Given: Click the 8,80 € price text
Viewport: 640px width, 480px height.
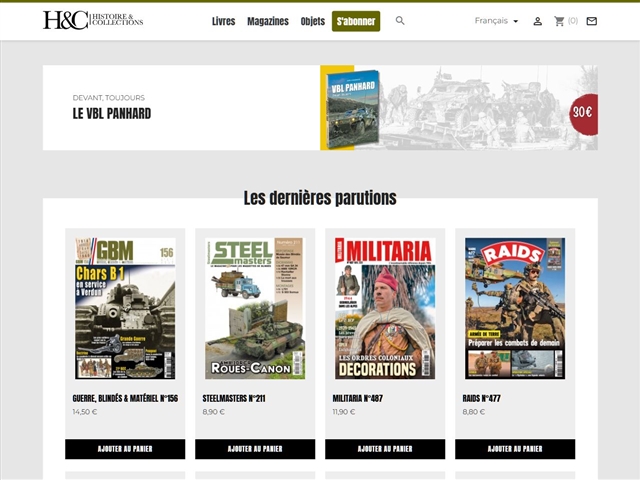Looking at the screenshot, I should click(x=474, y=412).
